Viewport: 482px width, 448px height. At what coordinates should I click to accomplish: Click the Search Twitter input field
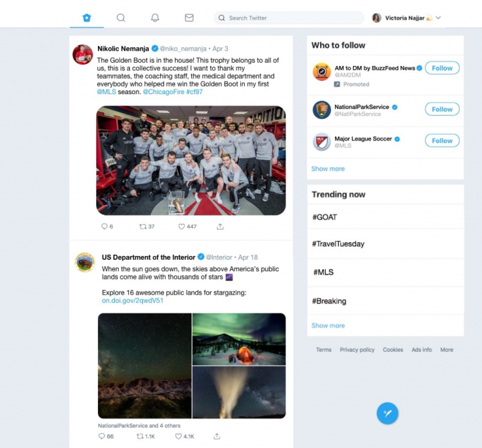[x=289, y=18]
